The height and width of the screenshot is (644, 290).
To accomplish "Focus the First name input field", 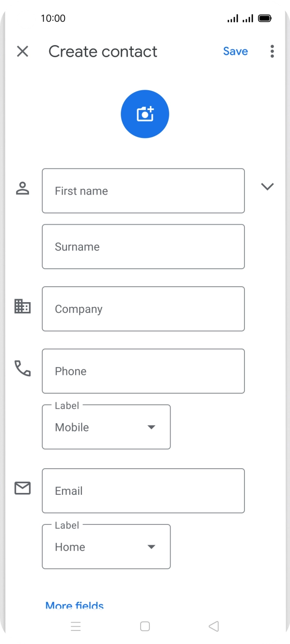I will [143, 191].
